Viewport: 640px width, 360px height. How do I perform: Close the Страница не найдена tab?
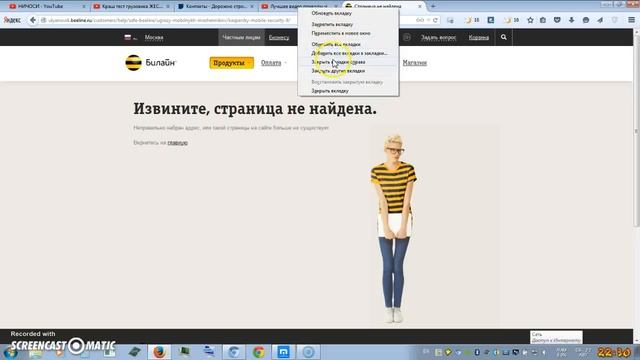pyautogui.click(x=420, y=6)
